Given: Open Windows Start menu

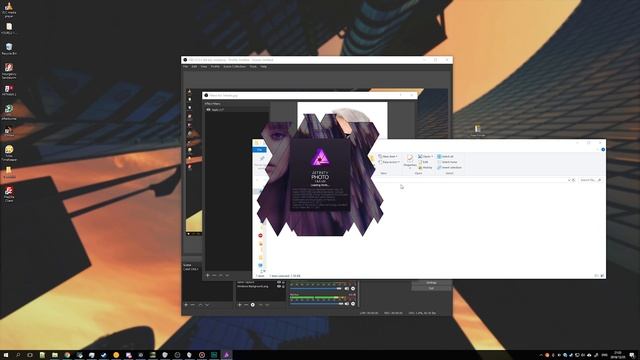Looking at the screenshot, I should click(x=6, y=355).
